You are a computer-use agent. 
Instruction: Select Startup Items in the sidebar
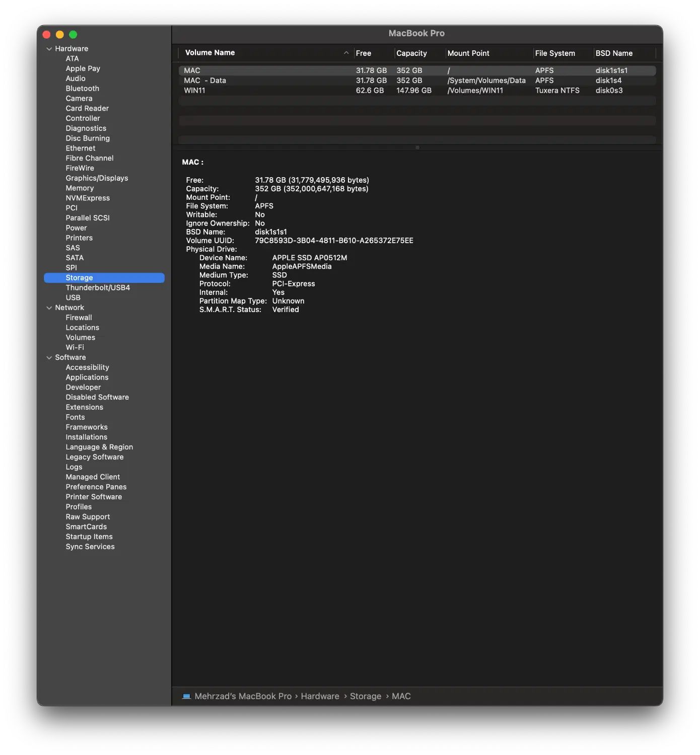point(89,537)
